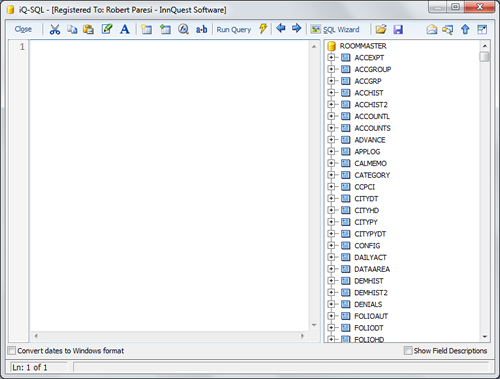
Task: Click the magnifier find icon
Action: pos(183,29)
